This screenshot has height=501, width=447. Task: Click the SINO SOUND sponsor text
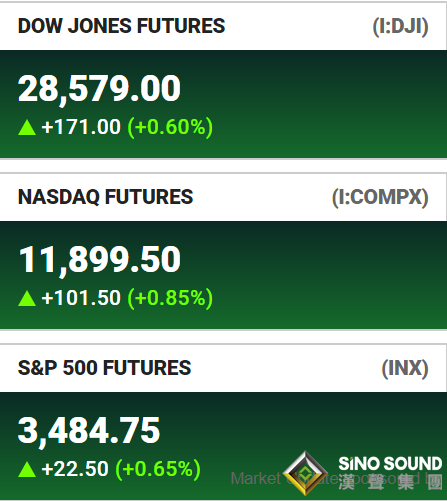coord(390,464)
